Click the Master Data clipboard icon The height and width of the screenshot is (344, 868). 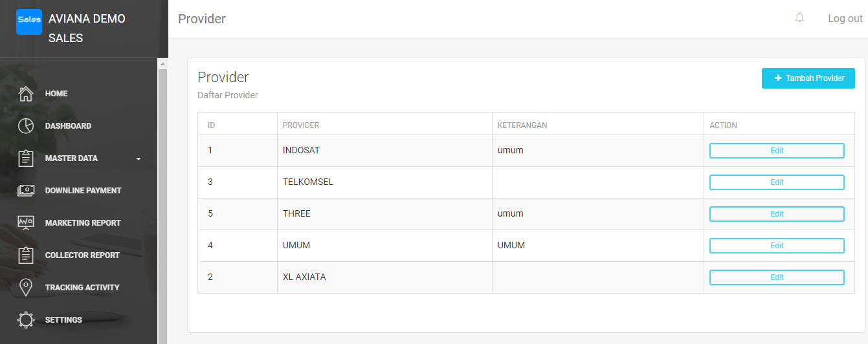[x=26, y=158]
